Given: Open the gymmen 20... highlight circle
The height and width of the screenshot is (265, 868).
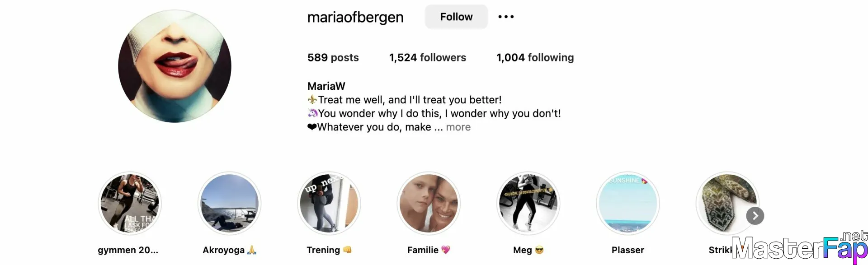Looking at the screenshot, I should point(130,203).
